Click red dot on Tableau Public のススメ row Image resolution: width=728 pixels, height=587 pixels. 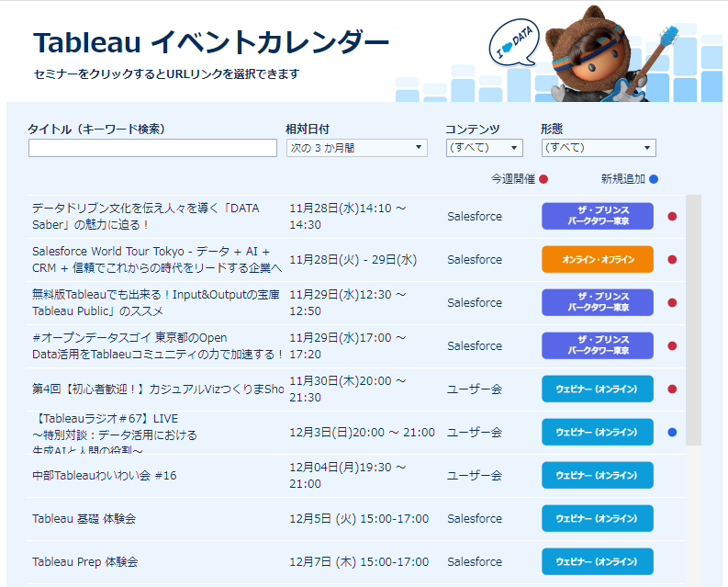[672, 302]
